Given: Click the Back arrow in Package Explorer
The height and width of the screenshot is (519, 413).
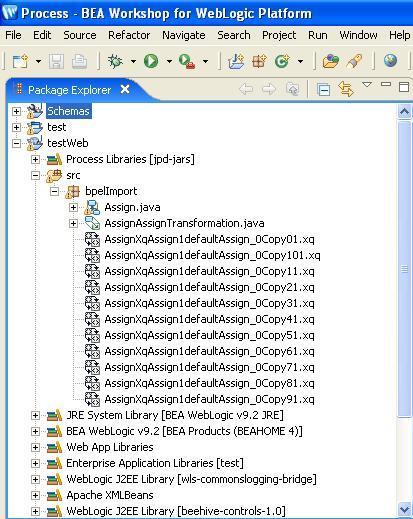Looking at the screenshot, I should [246, 89].
